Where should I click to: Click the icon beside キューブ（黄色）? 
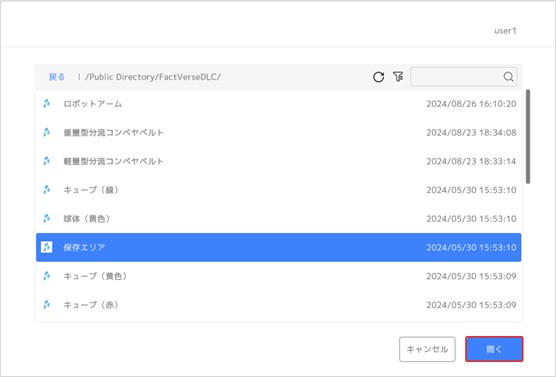[x=46, y=276]
